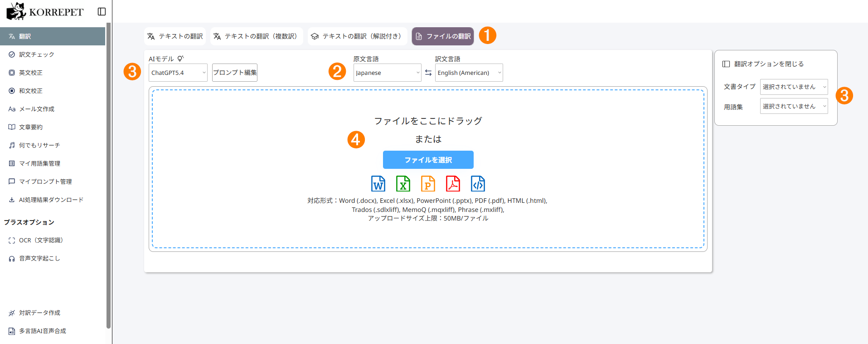Click the プラスオプション heading text
868x344 pixels.
click(29, 222)
